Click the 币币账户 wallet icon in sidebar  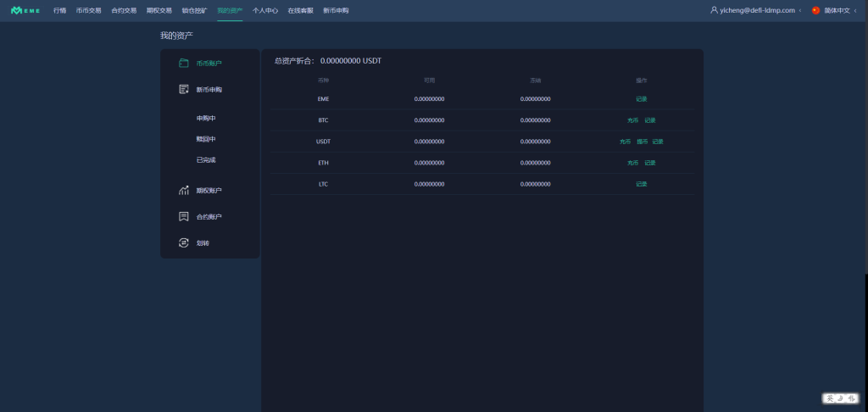pos(183,63)
